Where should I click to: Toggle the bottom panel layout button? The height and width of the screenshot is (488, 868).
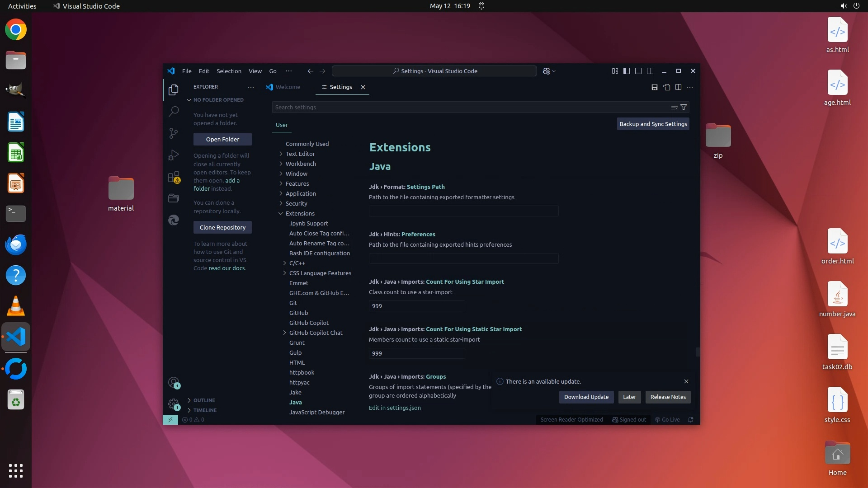click(638, 71)
